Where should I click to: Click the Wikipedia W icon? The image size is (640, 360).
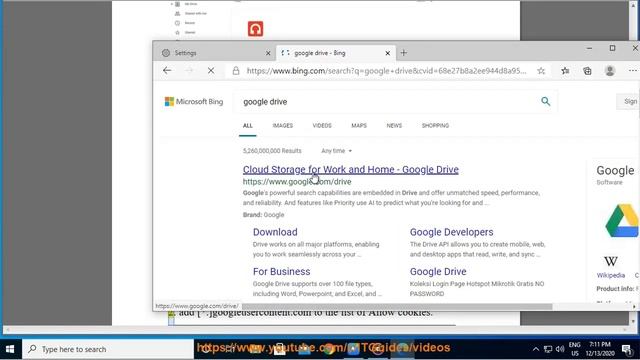(611, 261)
